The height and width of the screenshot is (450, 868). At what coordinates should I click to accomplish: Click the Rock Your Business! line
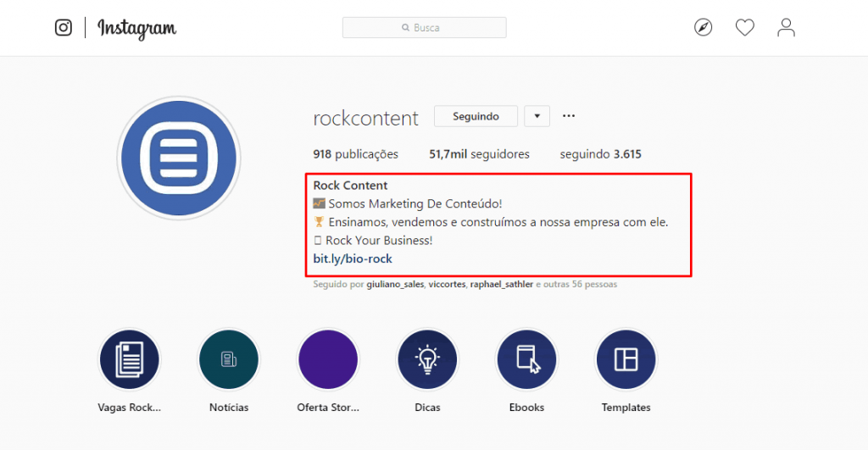(373, 240)
